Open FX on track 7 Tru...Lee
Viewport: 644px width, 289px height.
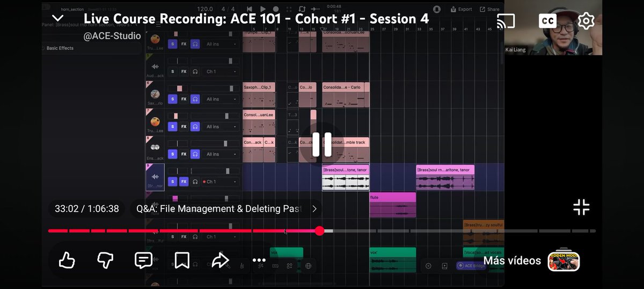click(184, 126)
